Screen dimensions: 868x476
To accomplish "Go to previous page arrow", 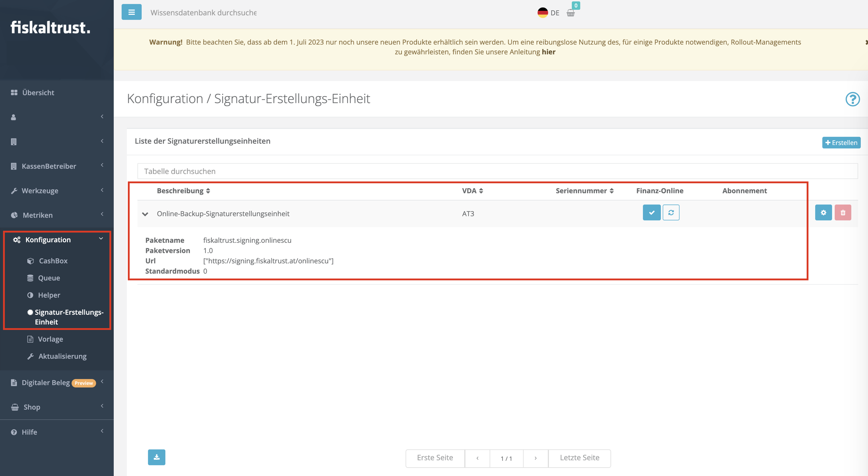I will pos(477,458).
